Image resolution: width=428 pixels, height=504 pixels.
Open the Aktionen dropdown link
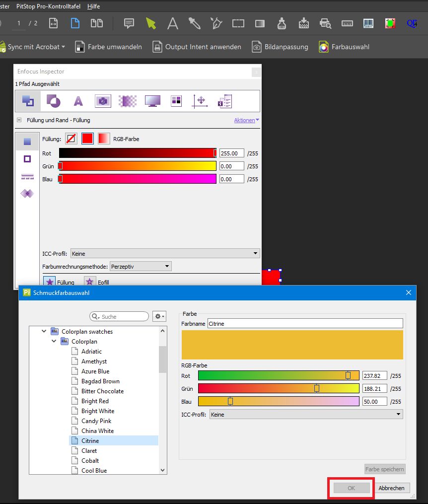tap(246, 120)
